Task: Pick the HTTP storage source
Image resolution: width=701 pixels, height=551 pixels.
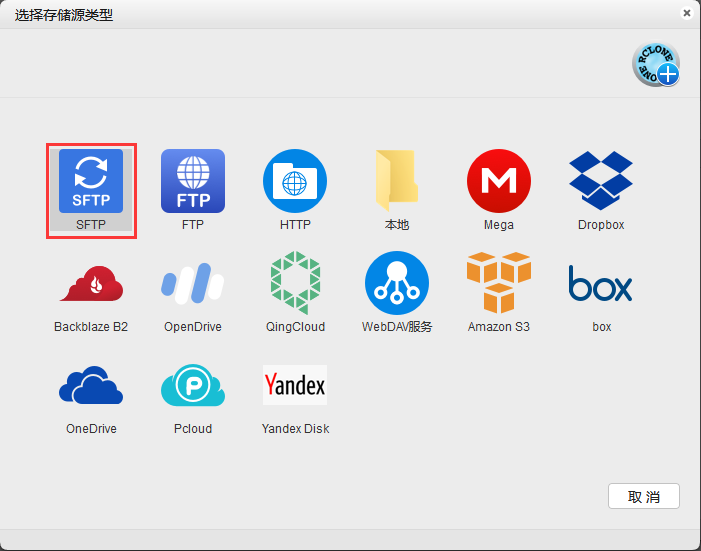Action: [x=295, y=181]
